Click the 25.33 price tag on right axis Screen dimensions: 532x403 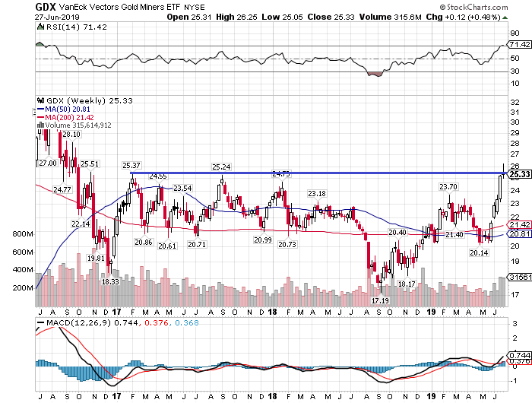[x=519, y=175]
